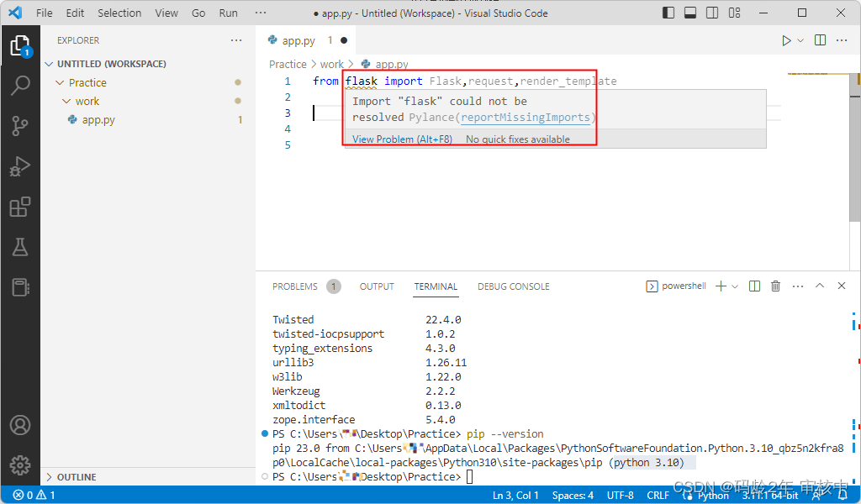The height and width of the screenshot is (504, 861).
Task: Switch to the PROBLEMS tab
Action: click(x=295, y=286)
